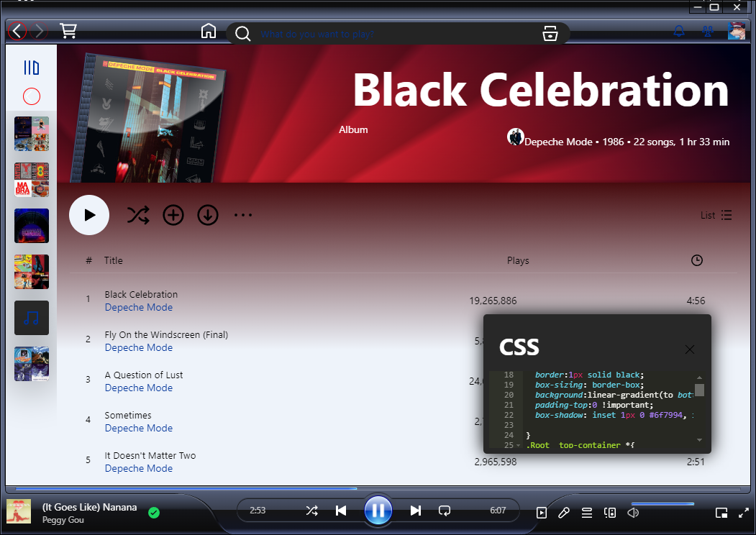The width and height of the screenshot is (756, 535).
Task: Adjust the volume slider
Action: point(662,504)
